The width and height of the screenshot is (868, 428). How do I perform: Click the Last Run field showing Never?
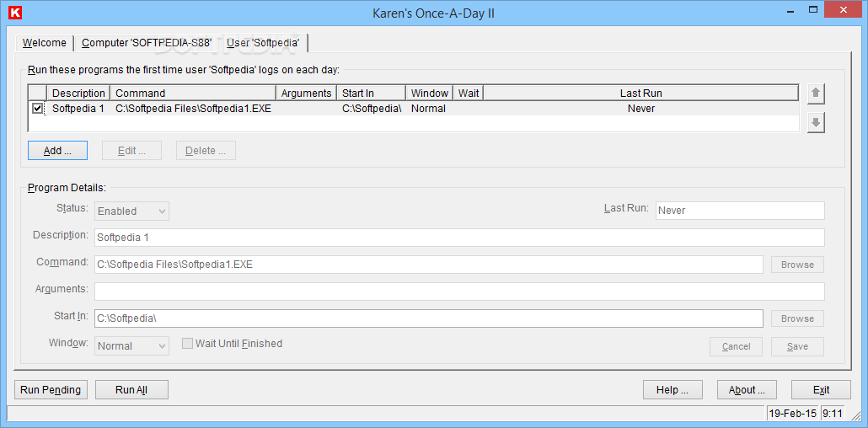[740, 211]
